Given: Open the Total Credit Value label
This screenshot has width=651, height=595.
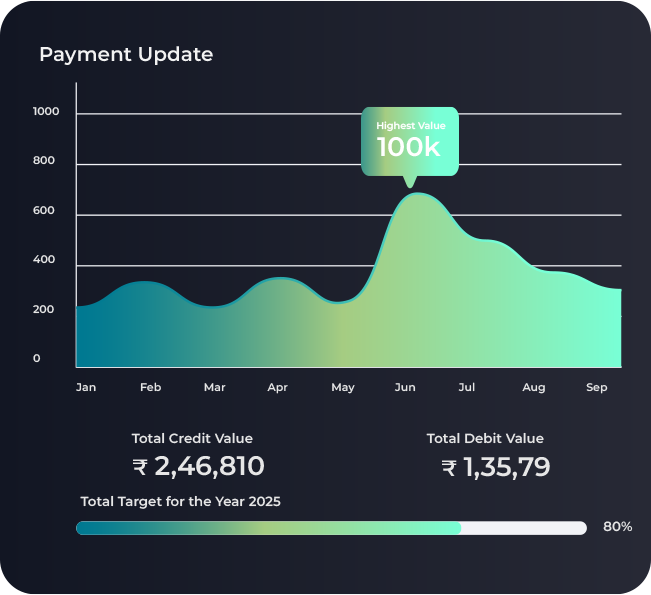Looking at the screenshot, I should [192, 438].
